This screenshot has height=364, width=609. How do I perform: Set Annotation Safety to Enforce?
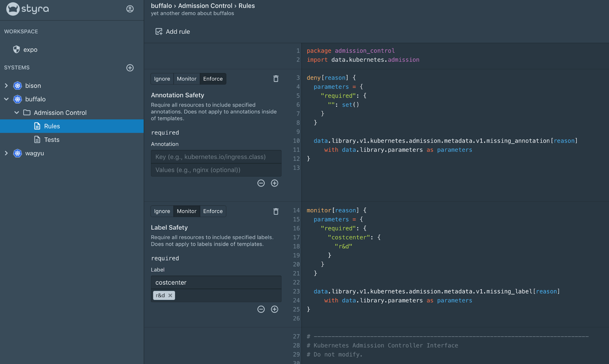pyautogui.click(x=213, y=79)
